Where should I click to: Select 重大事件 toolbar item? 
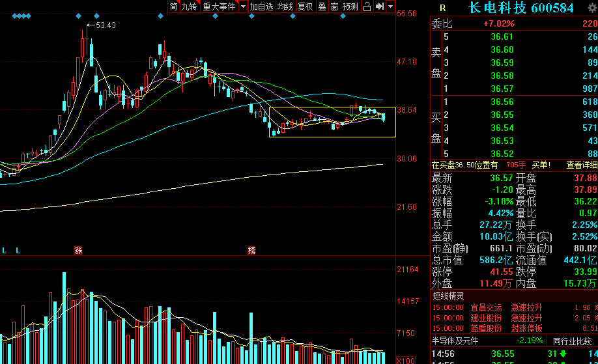[x=220, y=7]
